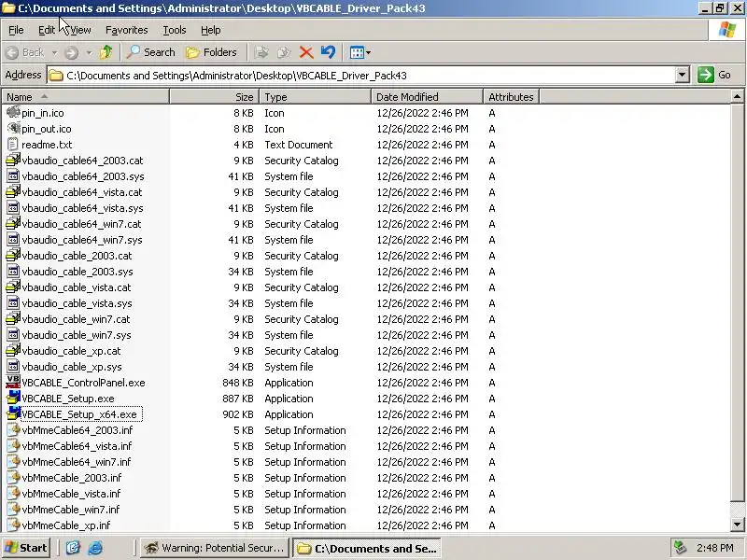
Task: Select file name vbaudio_cable_xp.sys
Action: click(x=72, y=367)
